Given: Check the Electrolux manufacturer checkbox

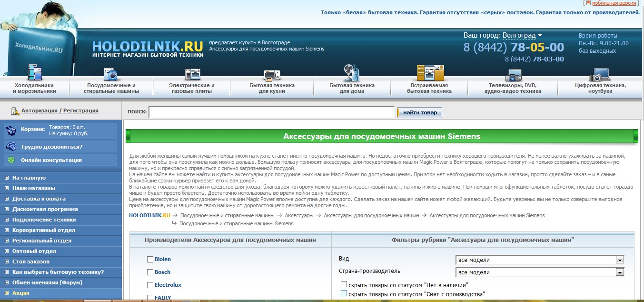Looking at the screenshot, I should click(150, 285).
